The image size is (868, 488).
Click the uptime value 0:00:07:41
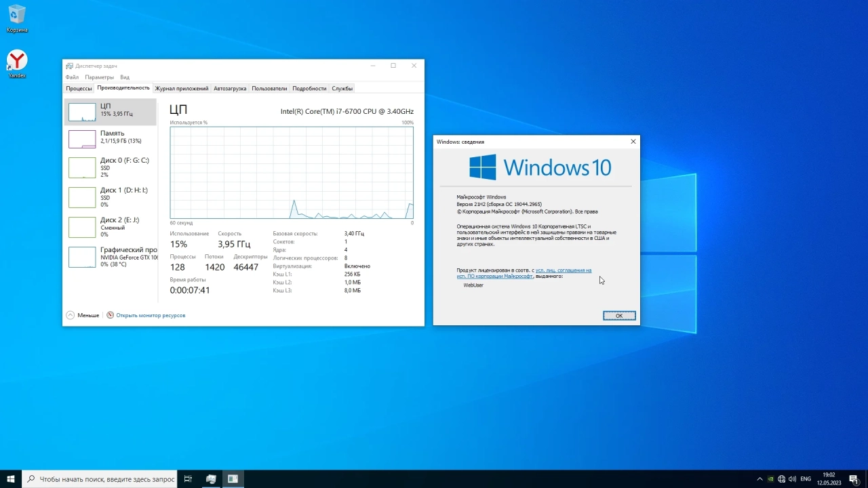pos(190,290)
